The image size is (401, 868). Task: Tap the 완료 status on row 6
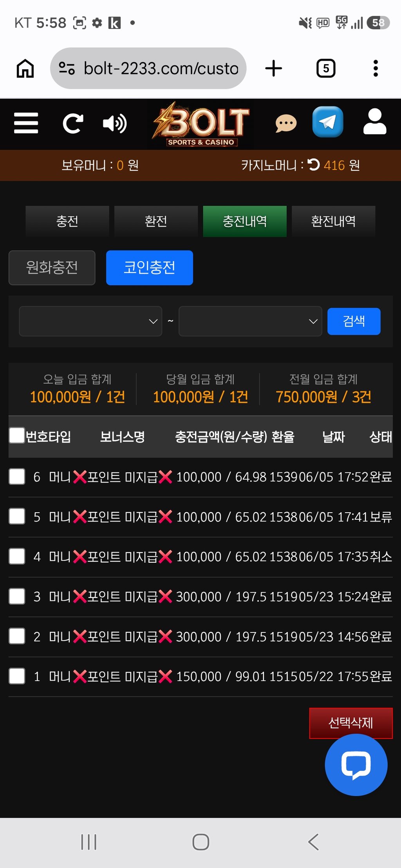click(381, 477)
